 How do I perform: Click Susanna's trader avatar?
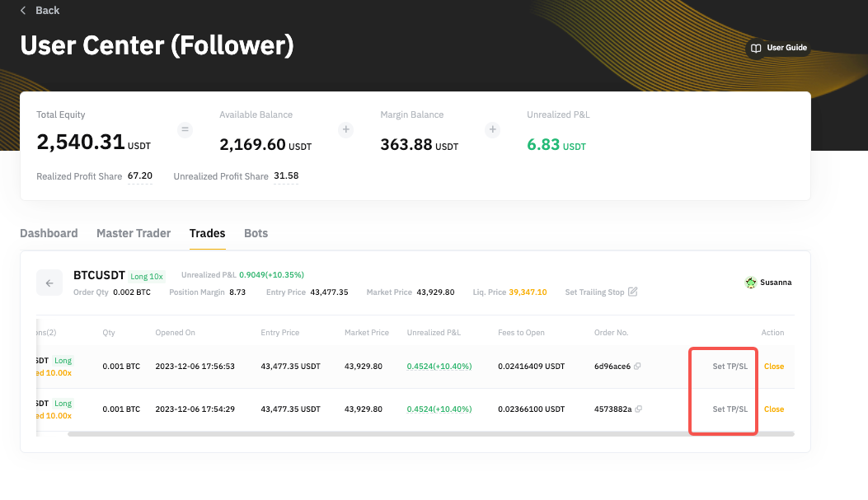tap(750, 283)
